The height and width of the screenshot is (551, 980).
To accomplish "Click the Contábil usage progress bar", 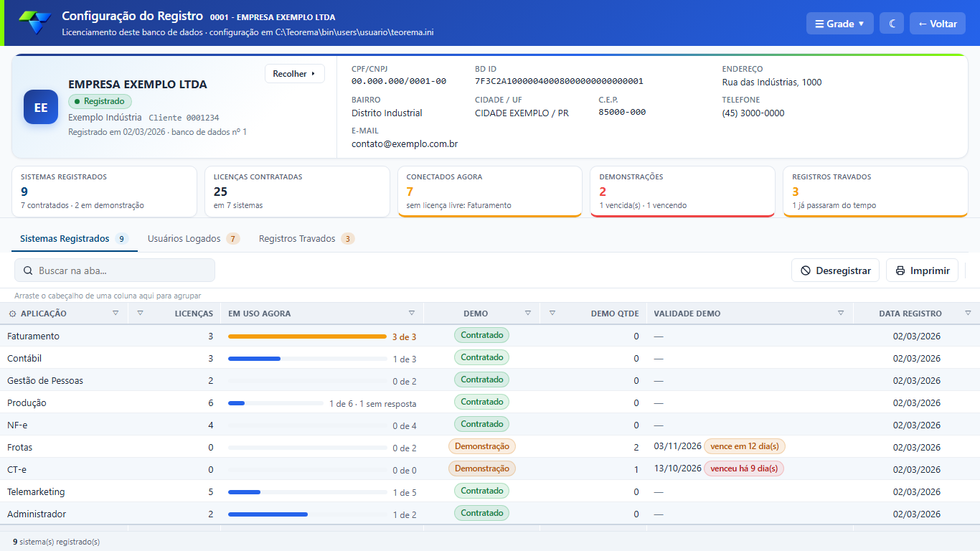I will [307, 358].
